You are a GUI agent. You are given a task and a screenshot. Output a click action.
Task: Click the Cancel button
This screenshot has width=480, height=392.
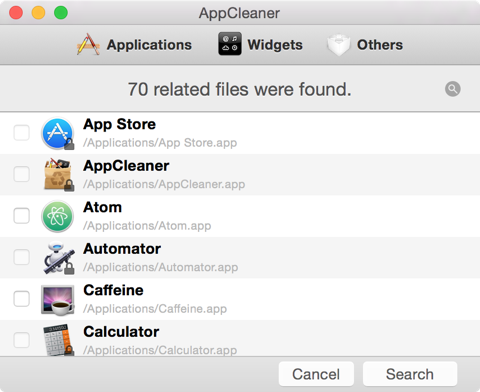tap(316, 374)
